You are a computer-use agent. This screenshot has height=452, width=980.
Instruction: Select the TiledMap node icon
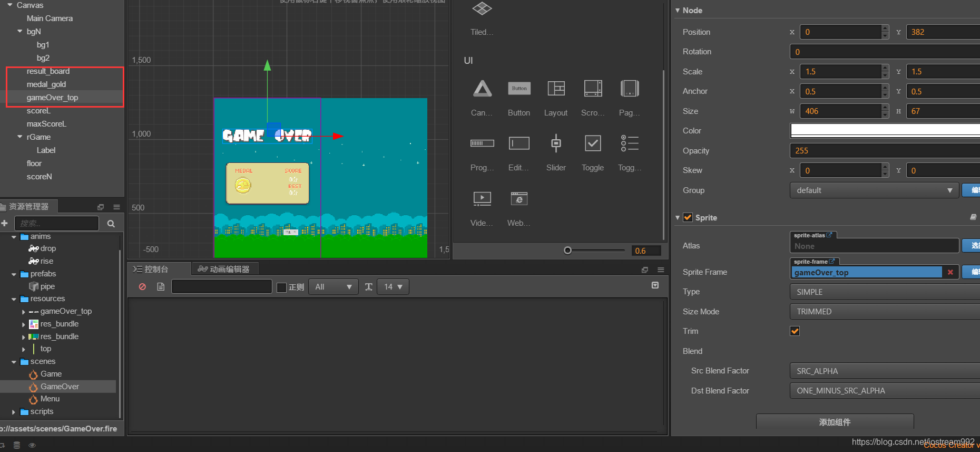[482, 8]
